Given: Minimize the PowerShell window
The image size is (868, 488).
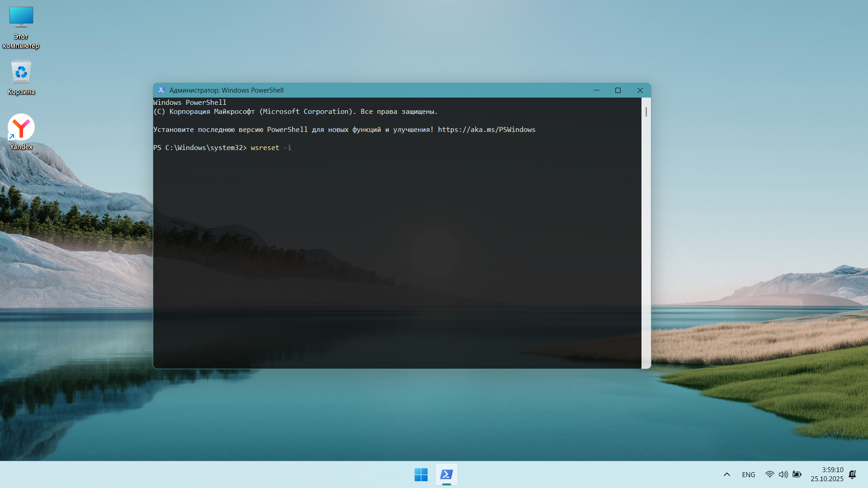Looking at the screenshot, I should [x=597, y=90].
